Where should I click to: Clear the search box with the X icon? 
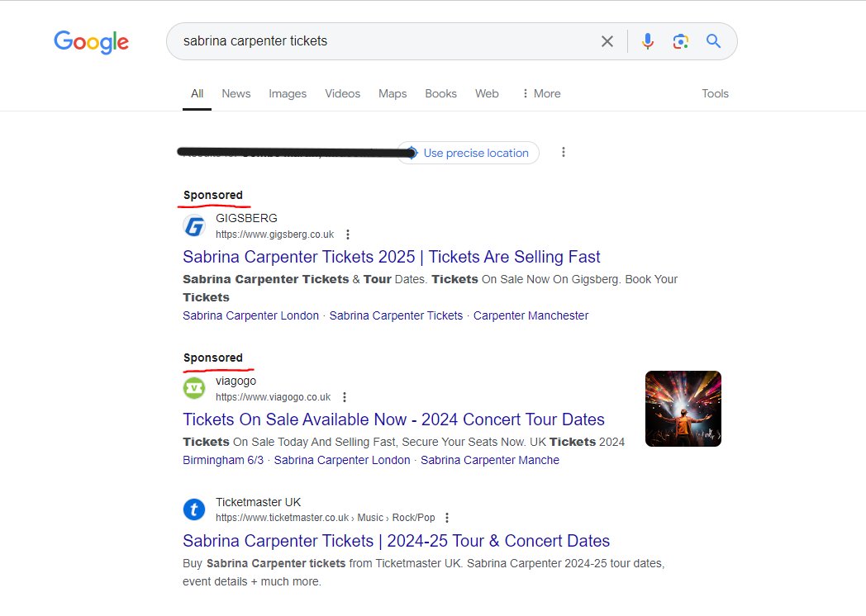point(607,41)
